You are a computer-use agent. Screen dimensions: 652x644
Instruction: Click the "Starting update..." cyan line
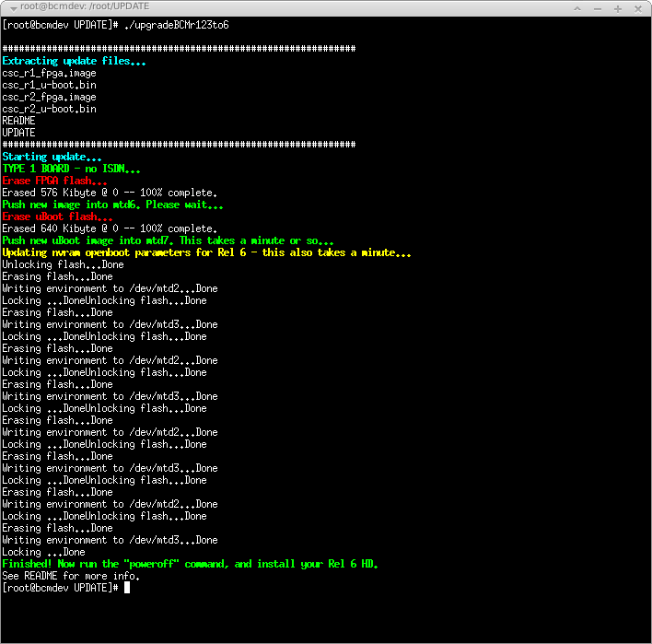[52, 157]
